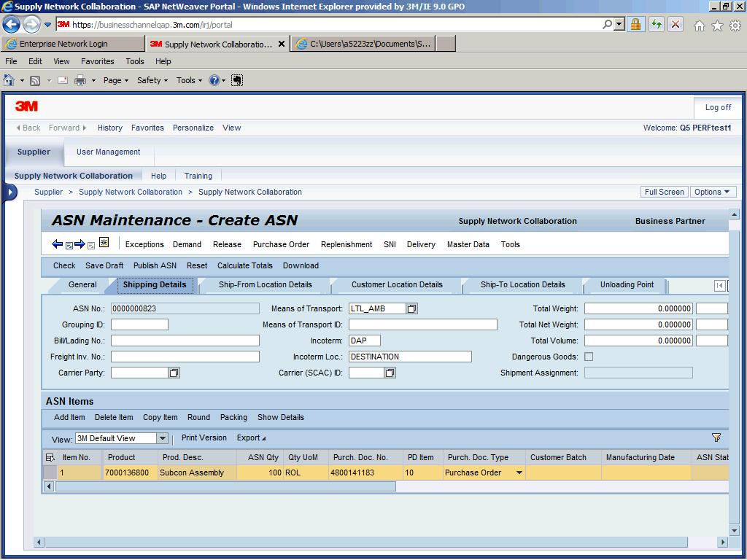This screenshot has height=560, width=747.
Task: Click the ASN Items table horizontal scrollbar
Action: (x=225, y=486)
